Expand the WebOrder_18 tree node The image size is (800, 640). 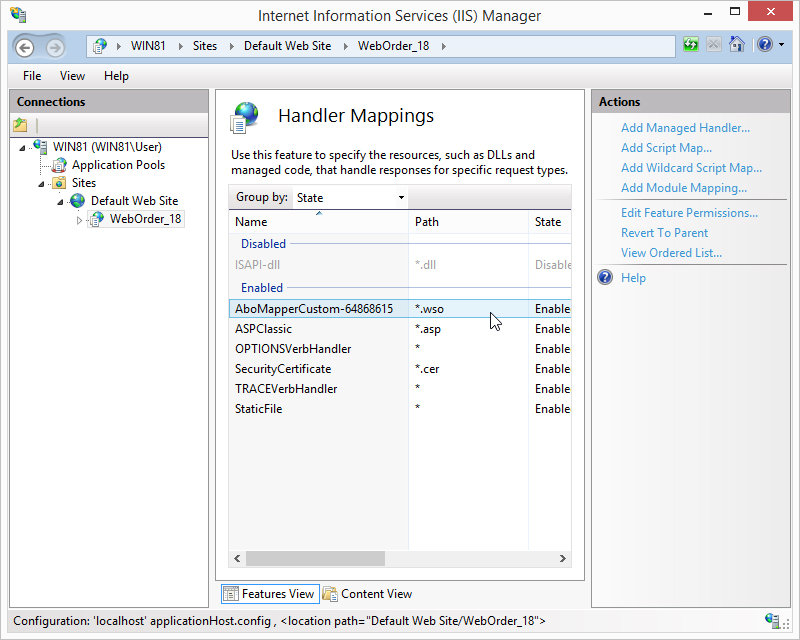(79, 220)
